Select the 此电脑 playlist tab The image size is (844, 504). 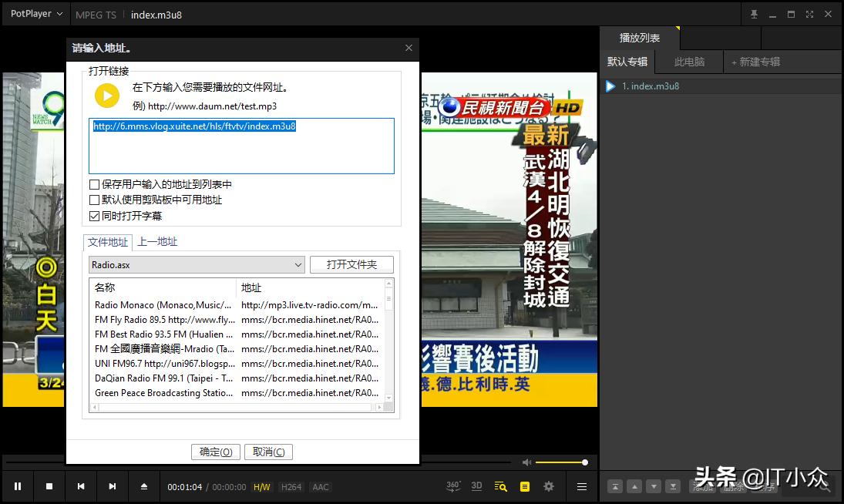[x=689, y=62]
